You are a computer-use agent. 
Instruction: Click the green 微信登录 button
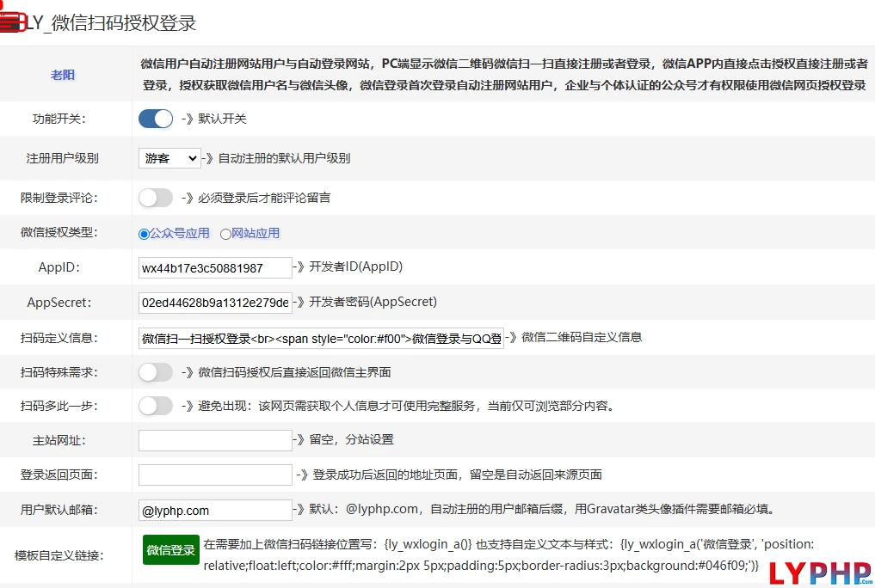(x=171, y=550)
